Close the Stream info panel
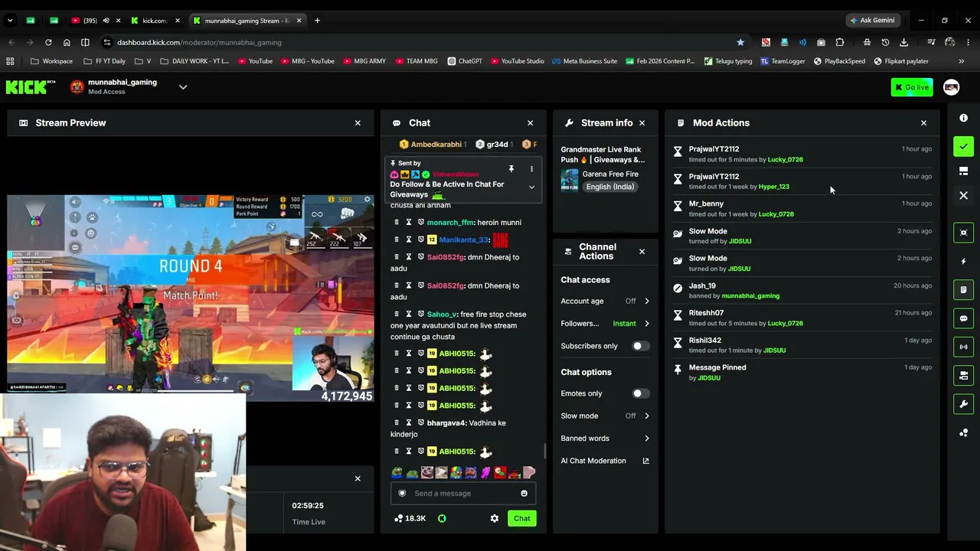Image resolution: width=980 pixels, height=551 pixels. point(642,122)
